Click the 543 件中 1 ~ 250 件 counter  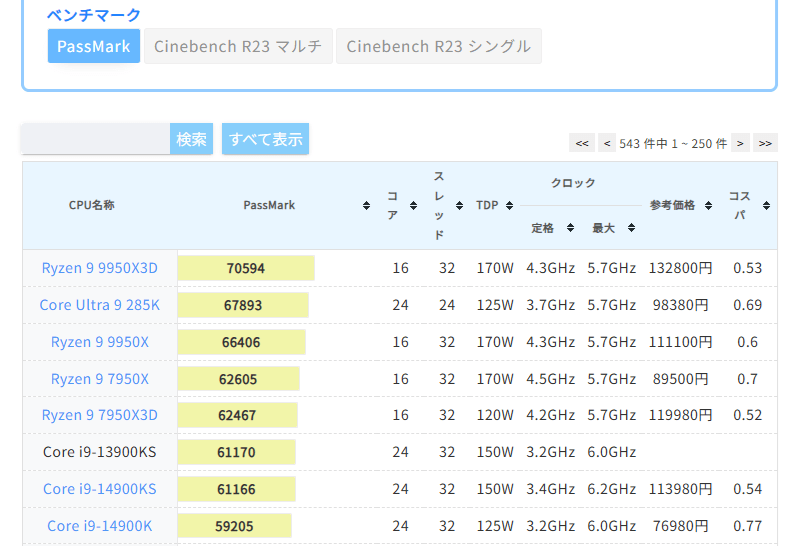[673, 144]
